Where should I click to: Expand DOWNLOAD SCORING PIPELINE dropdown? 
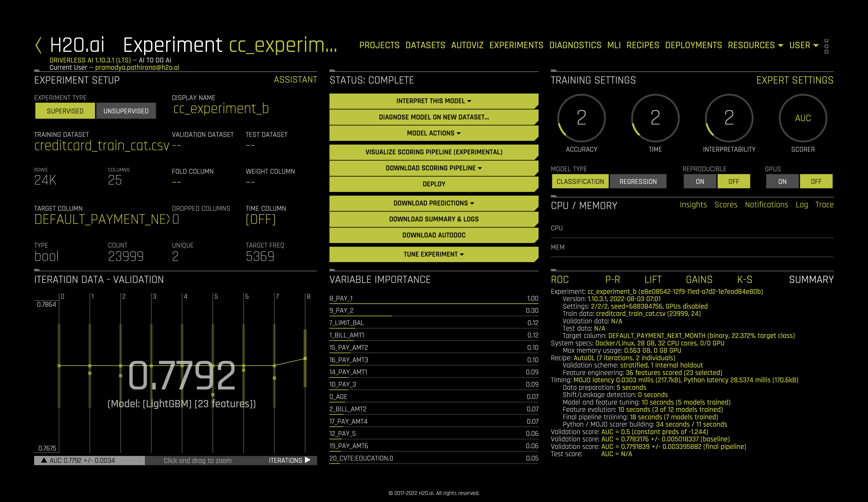(434, 168)
